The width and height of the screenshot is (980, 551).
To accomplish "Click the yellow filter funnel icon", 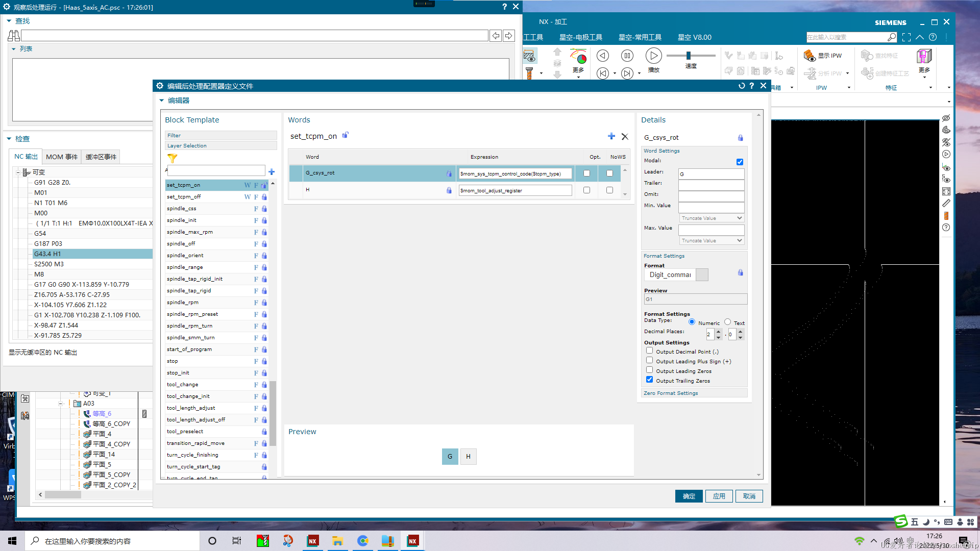I will (x=173, y=159).
